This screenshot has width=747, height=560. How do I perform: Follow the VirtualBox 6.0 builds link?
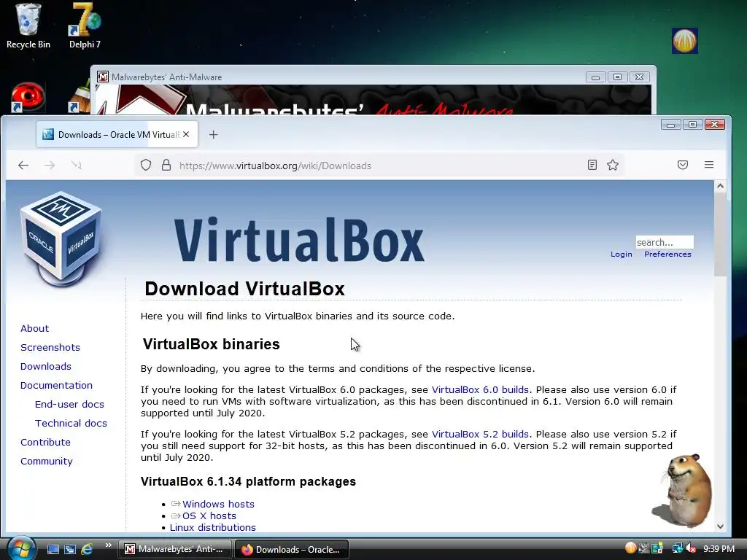[x=480, y=389]
